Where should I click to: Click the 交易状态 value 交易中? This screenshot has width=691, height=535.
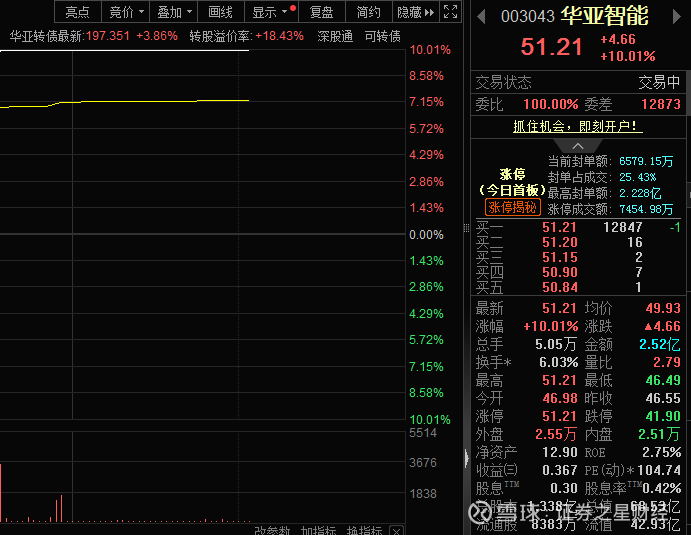click(659, 82)
